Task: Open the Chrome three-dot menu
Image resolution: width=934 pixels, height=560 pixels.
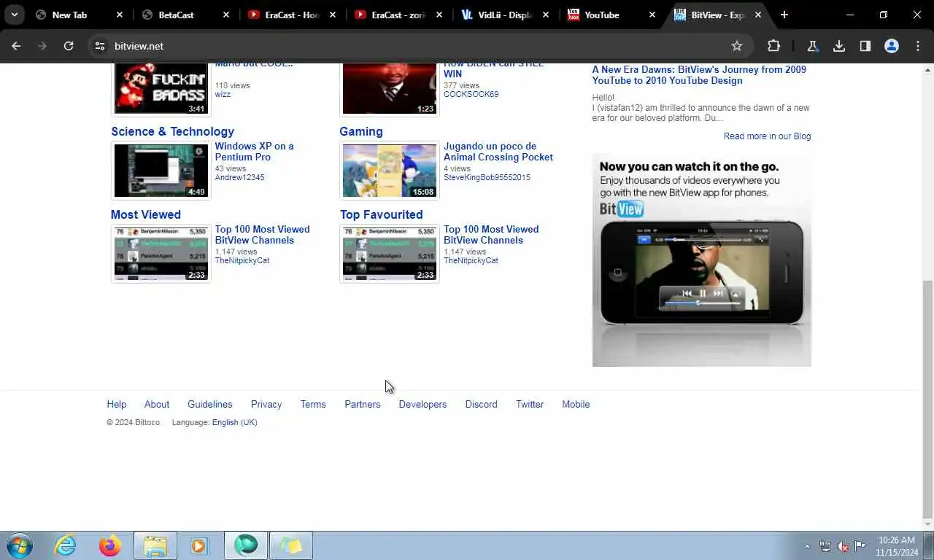Action: (x=918, y=46)
